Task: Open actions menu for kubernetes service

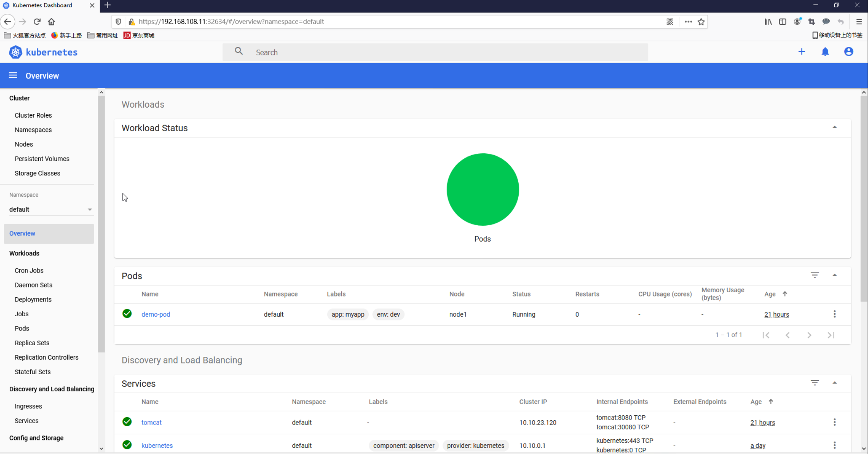Action: pos(834,445)
